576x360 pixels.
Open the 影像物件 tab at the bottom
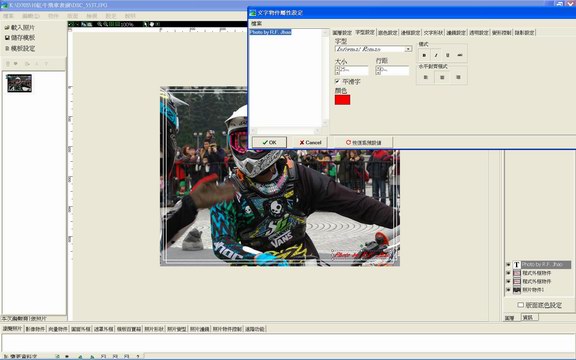click(x=35, y=329)
